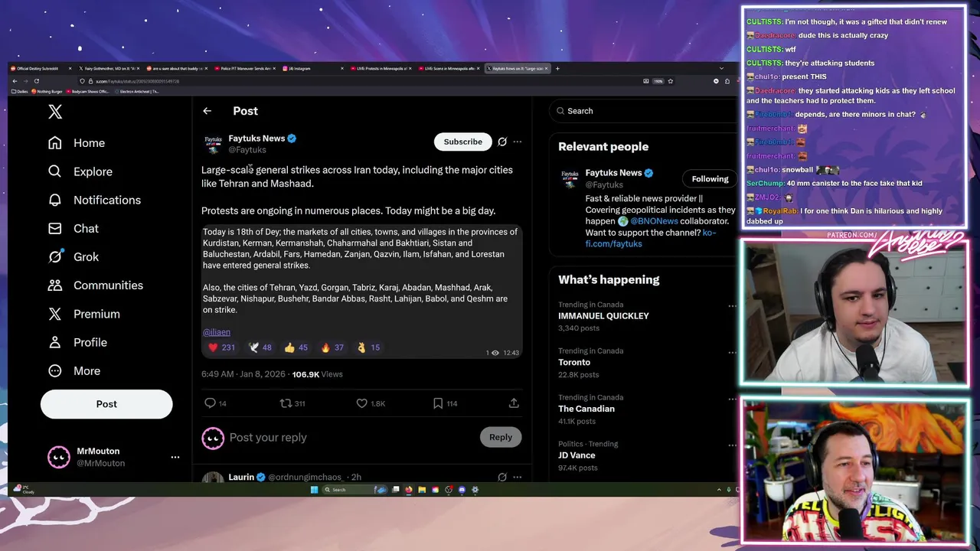Expand the More menu in sidebar
The image size is (980, 551).
(73, 371)
